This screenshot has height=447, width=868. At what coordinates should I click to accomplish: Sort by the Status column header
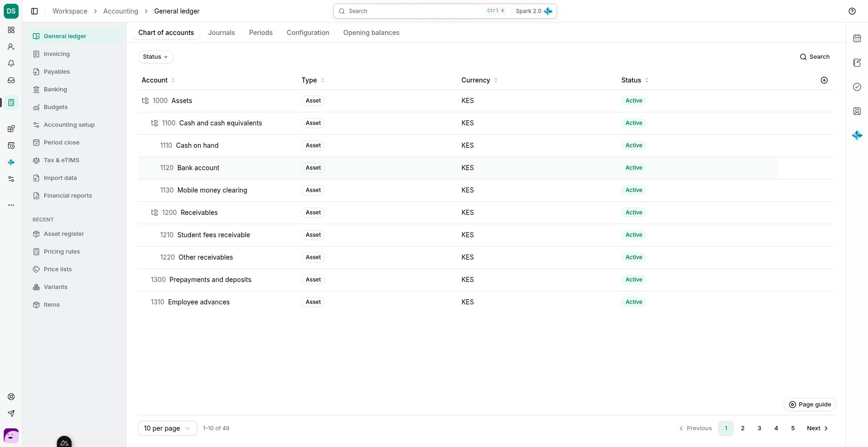[635, 80]
